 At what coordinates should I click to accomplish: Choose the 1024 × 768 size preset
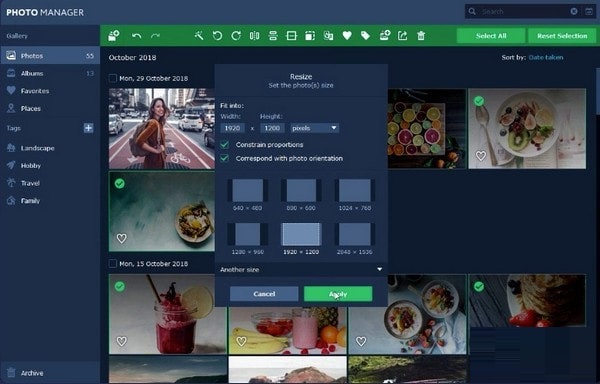[355, 195]
